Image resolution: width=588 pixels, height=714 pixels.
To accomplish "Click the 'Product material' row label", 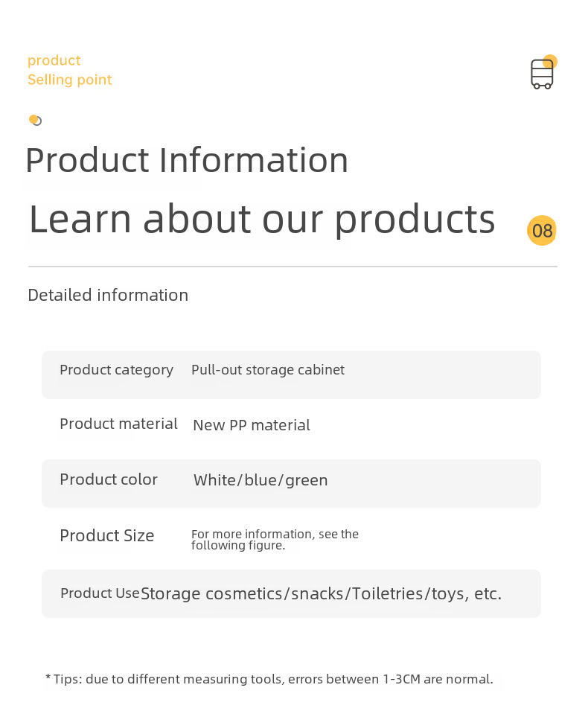I will [118, 424].
